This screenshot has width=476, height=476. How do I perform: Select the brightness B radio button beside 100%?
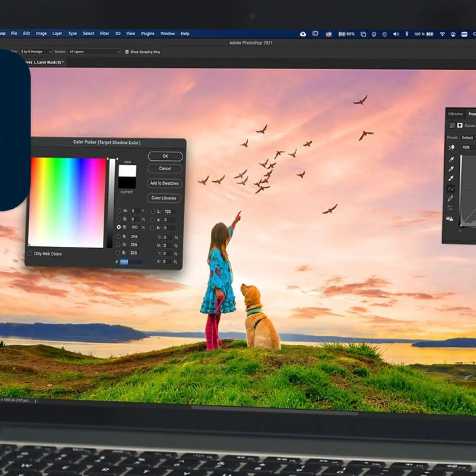[x=119, y=227]
